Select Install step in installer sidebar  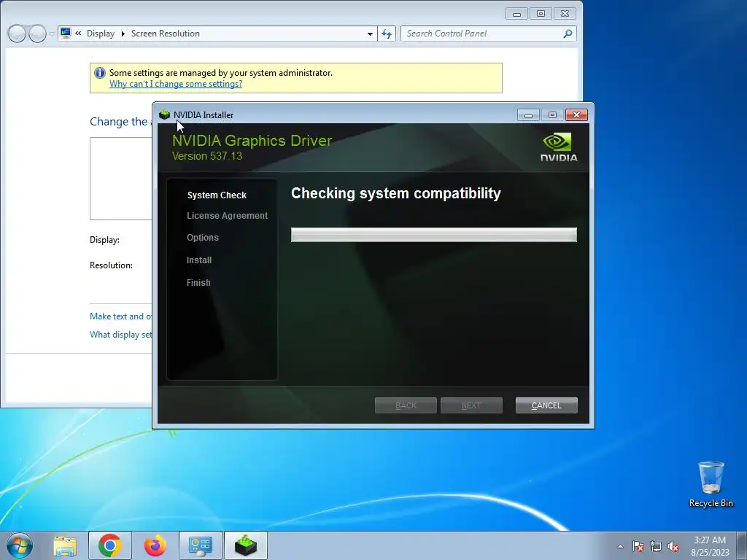(x=199, y=260)
